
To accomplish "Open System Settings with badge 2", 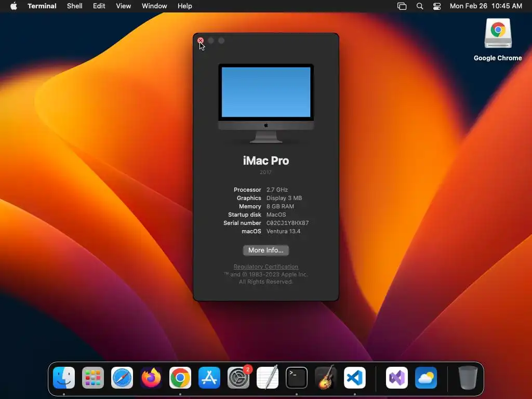I will click(238, 378).
